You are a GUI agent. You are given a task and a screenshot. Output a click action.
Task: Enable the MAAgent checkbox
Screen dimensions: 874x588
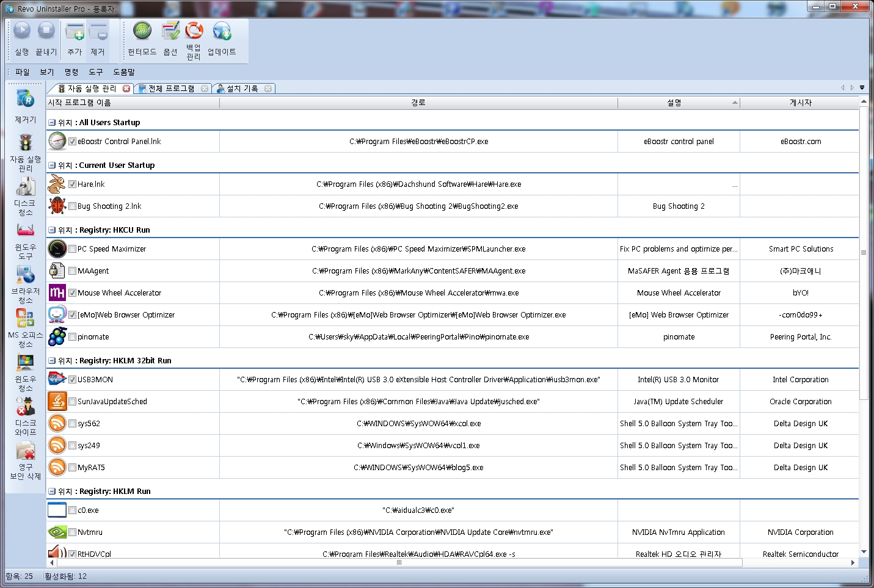[73, 271]
